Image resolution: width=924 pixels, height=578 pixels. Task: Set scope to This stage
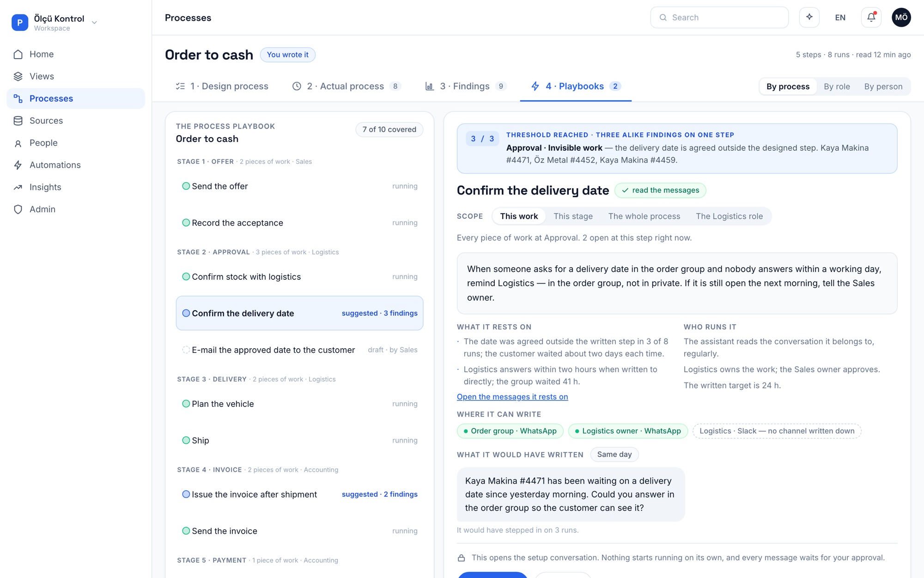point(573,216)
